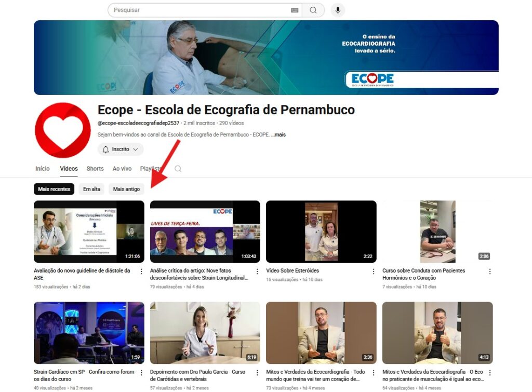532x392 pixels.
Task: Click the '2 mil inscritos' subscriber count
Action: click(x=199, y=123)
